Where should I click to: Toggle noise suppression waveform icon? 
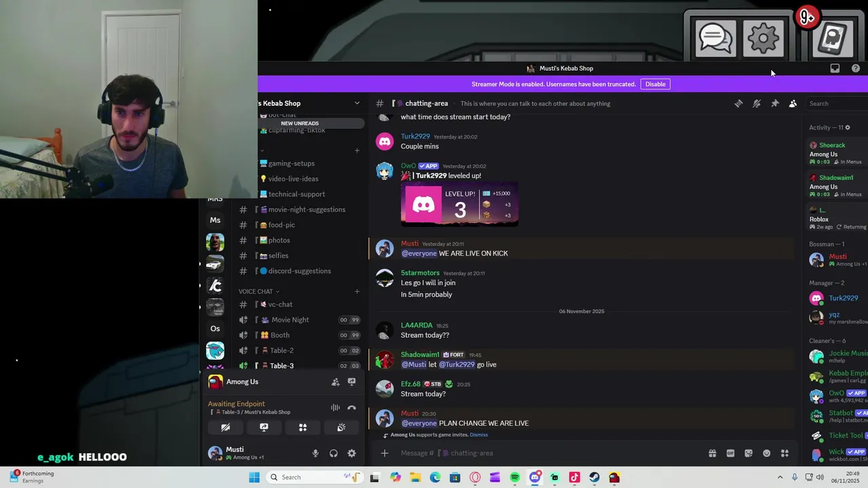(x=335, y=408)
